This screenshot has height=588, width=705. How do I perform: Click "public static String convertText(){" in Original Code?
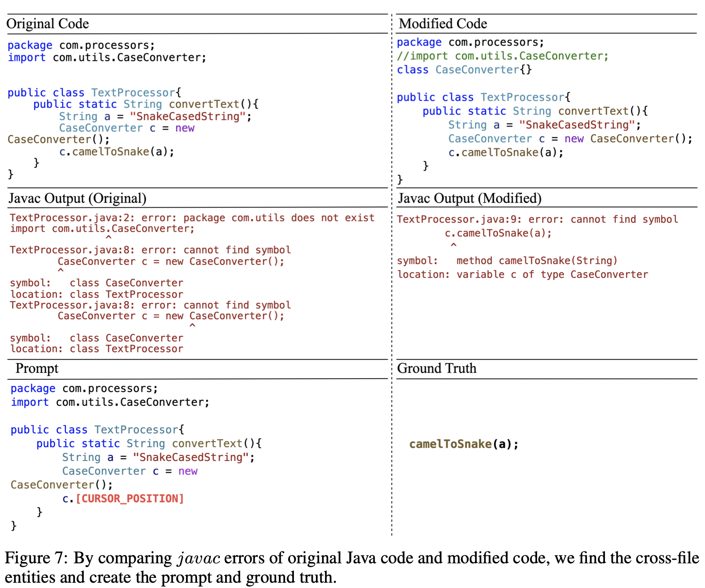click(146, 104)
